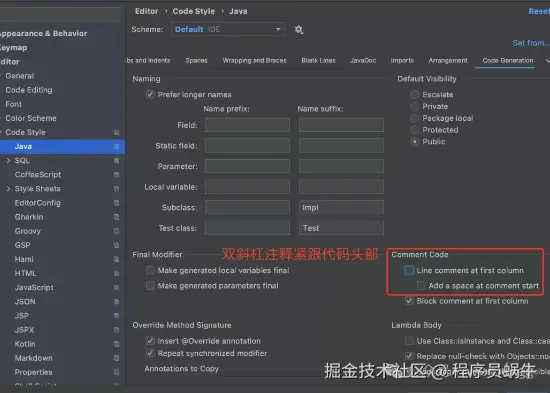Open Font settings page
The image size is (550, 393).
coord(13,104)
